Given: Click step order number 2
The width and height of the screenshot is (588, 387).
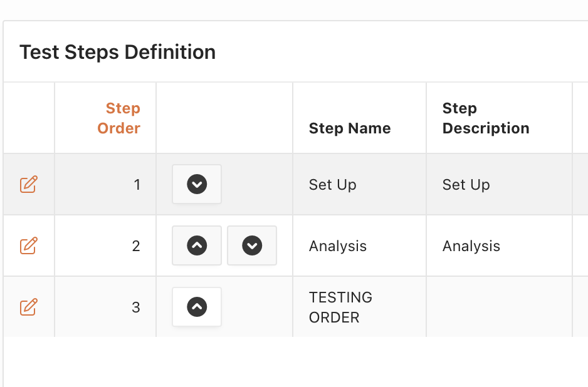Looking at the screenshot, I should pos(136,246).
